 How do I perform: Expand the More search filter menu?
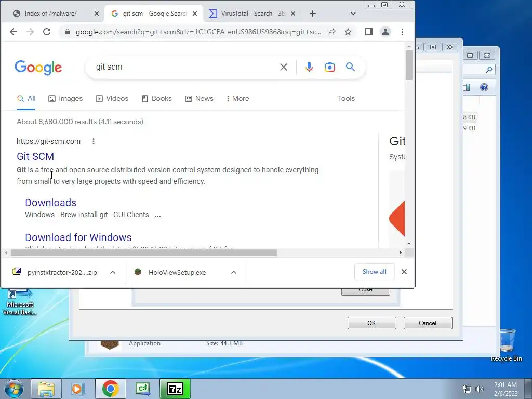(237, 98)
